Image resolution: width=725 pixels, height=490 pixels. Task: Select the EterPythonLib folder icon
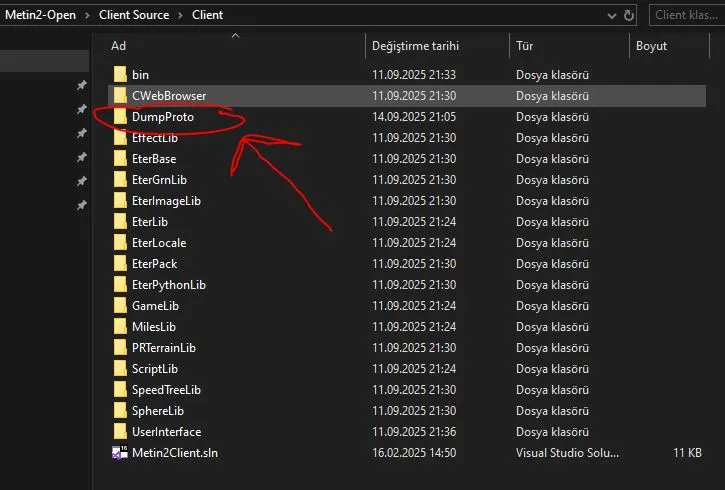(x=120, y=285)
